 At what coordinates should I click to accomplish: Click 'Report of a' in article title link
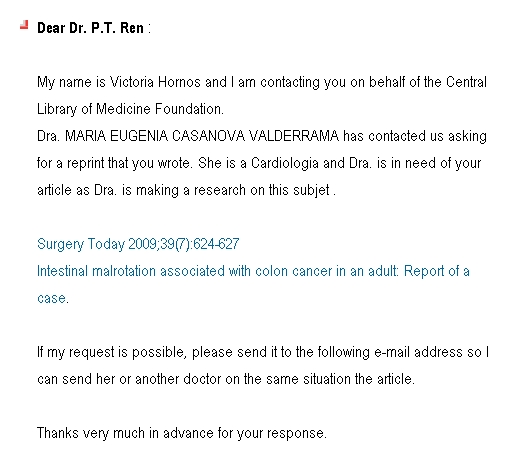pyautogui.click(x=437, y=271)
